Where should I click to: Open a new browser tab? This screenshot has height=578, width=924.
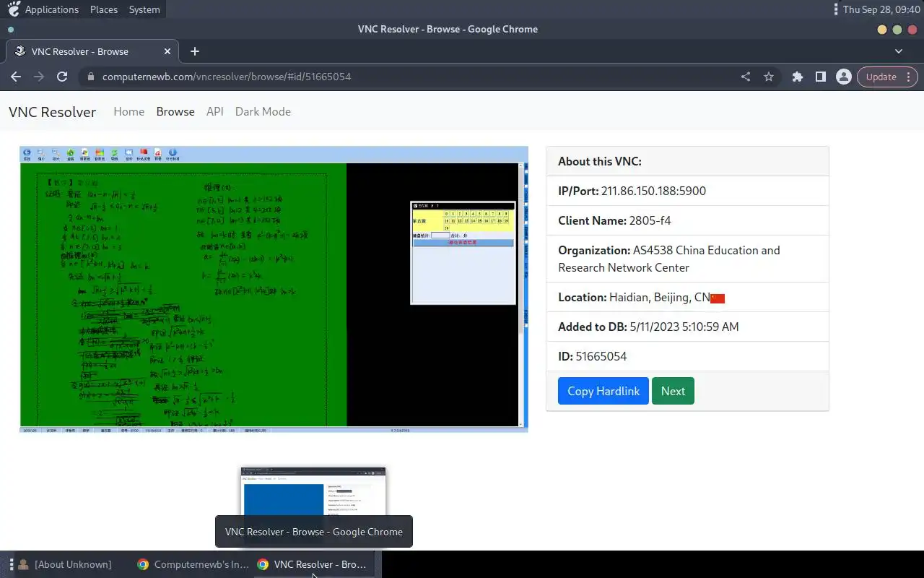195,51
